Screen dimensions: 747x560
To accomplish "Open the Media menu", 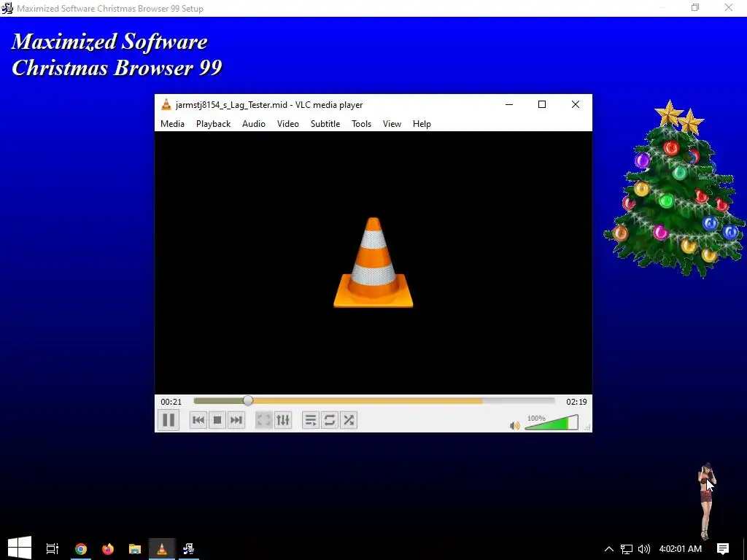I will [x=172, y=124].
